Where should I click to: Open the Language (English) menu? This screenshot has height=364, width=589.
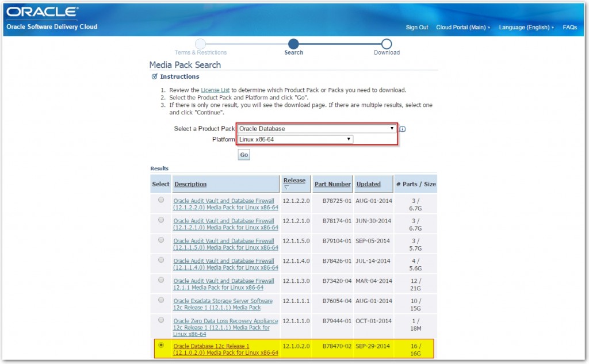[x=525, y=27]
